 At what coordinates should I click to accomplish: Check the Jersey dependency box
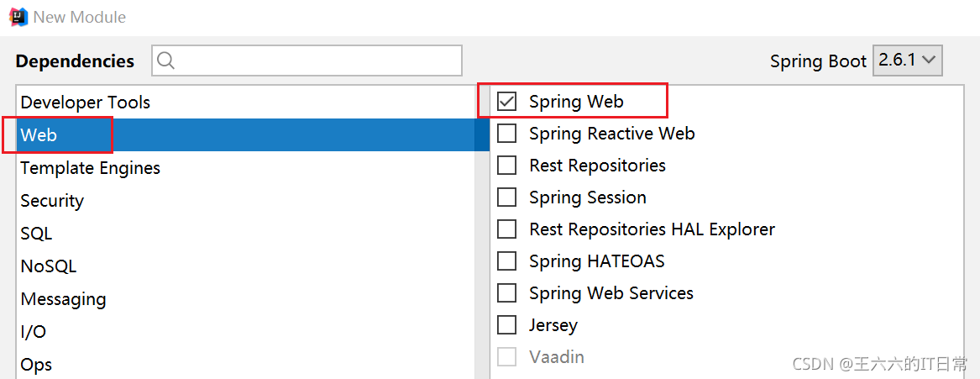(x=506, y=324)
